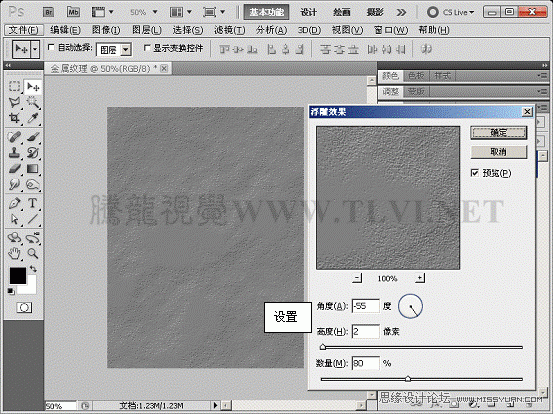Click the 数量(M) amount input field
Viewport: 553px width, 414px height.
(366, 363)
